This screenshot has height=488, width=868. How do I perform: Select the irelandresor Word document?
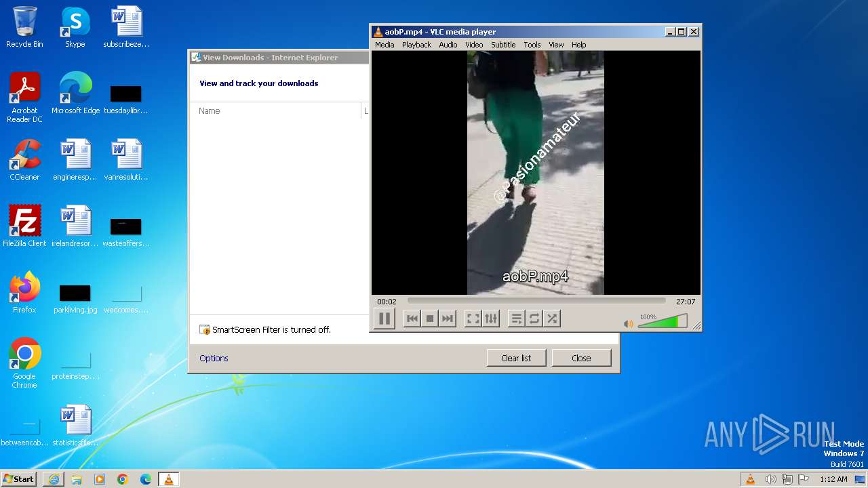point(75,226)
